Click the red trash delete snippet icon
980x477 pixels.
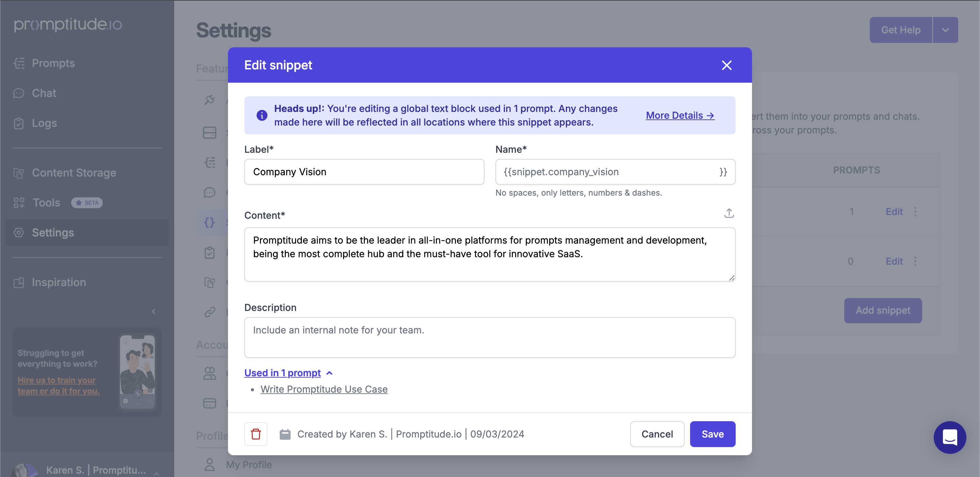click(256, 434)
